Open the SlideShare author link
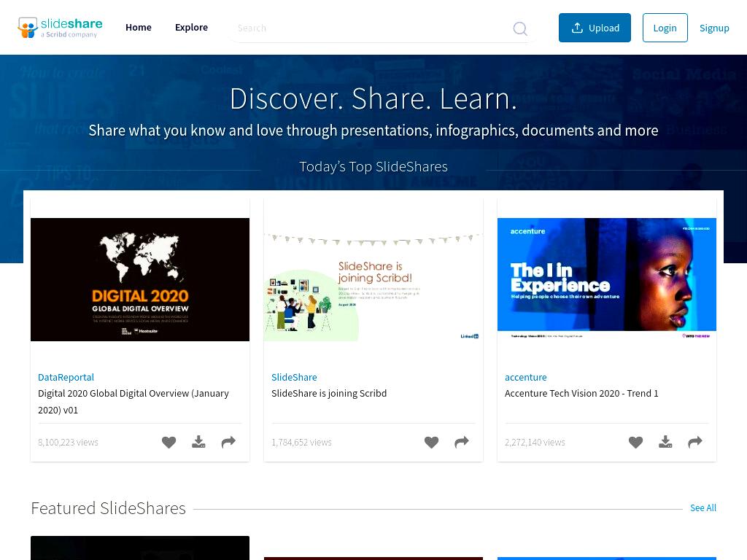Screen dimensions: 747x560 tap(294, 377)
